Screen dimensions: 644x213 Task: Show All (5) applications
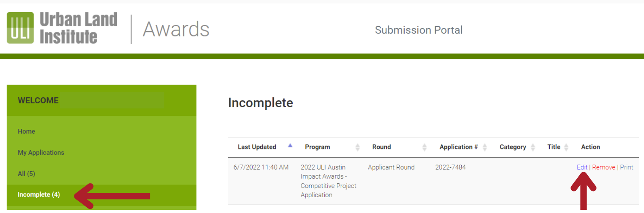[x=26, y=174]
